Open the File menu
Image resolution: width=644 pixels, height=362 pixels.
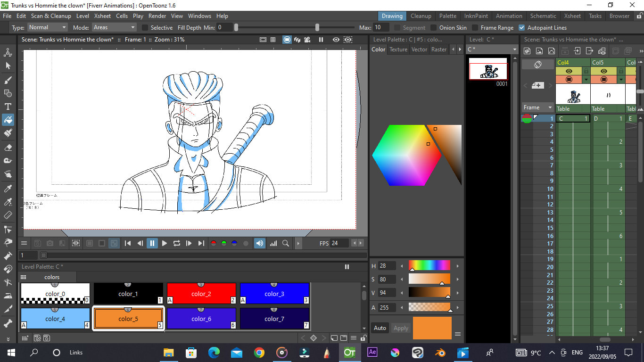point(7,16)
